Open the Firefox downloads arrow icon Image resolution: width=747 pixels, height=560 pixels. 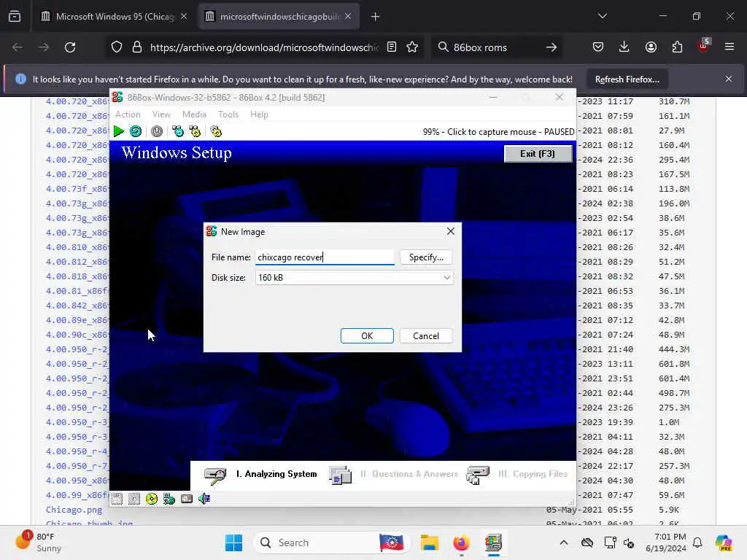coord(624,47)
